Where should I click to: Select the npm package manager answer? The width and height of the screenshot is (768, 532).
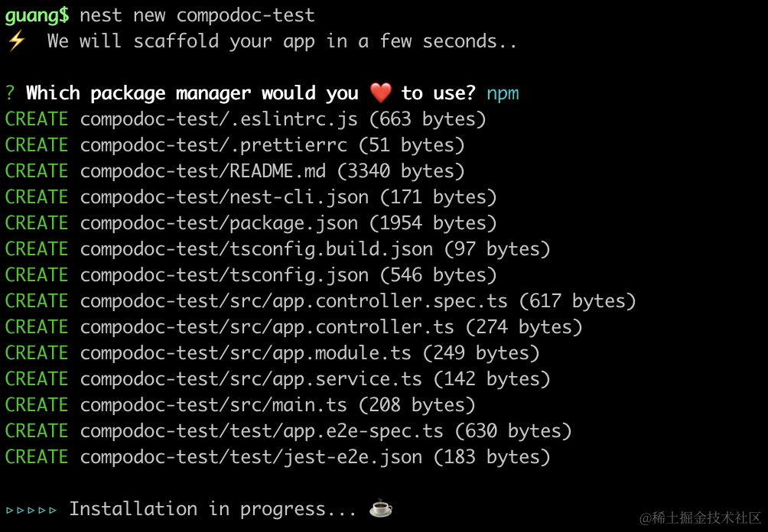(x=503, y=93)
